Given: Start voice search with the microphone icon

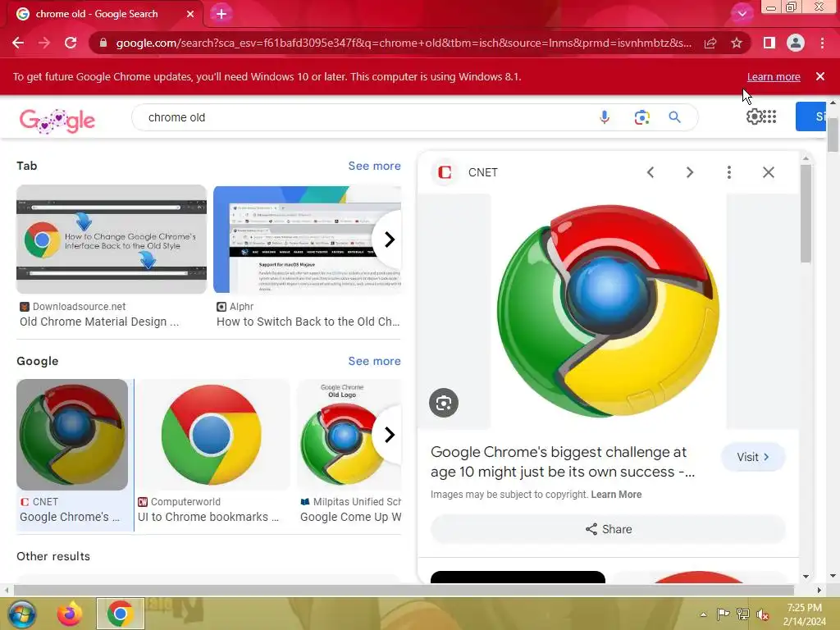Looking at the screenshot, I should (605, 117).
